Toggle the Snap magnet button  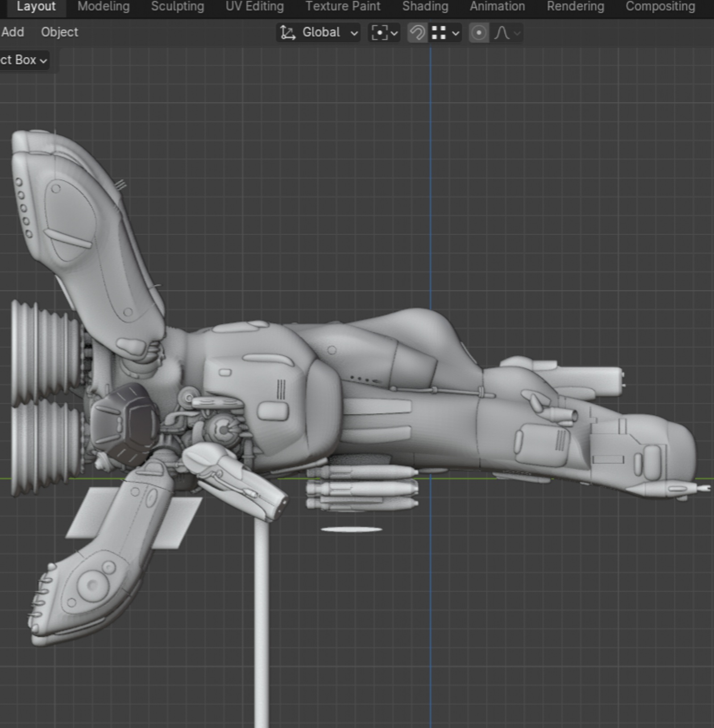click(417, 33)
